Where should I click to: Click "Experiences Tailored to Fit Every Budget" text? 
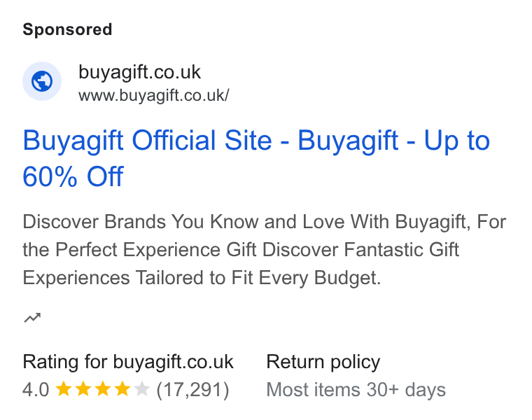click(202, 278)
